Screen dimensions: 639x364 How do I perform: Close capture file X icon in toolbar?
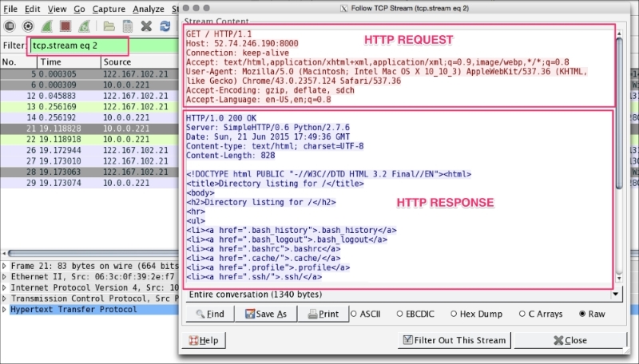(x=146, y=26)
